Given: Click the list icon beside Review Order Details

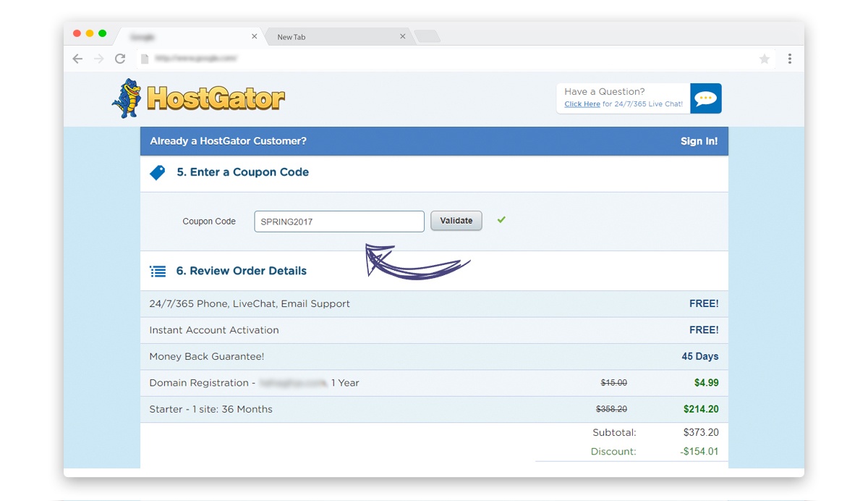Looking at the screenshot, I should (158, 271).
